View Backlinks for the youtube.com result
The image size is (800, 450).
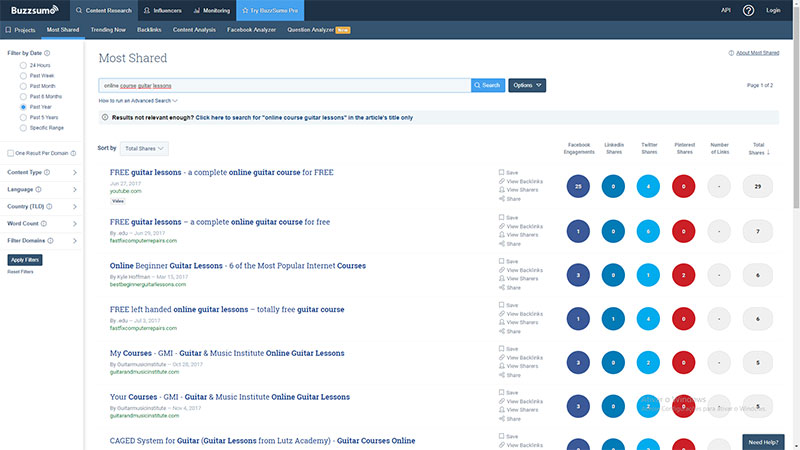(x=520, y=181)
